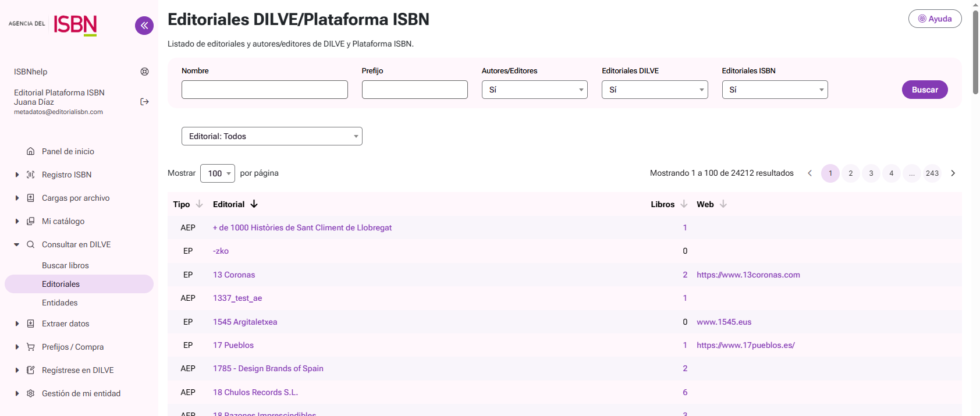Open the ISBNhelp sidebar entry
This screenshot has width=980, height=416.
pyautogui.click(x=31, y=72)
